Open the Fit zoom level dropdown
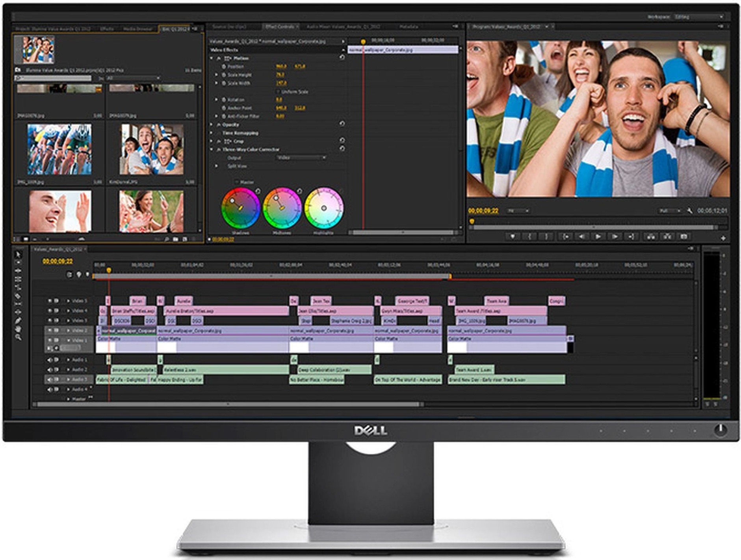 518,211
